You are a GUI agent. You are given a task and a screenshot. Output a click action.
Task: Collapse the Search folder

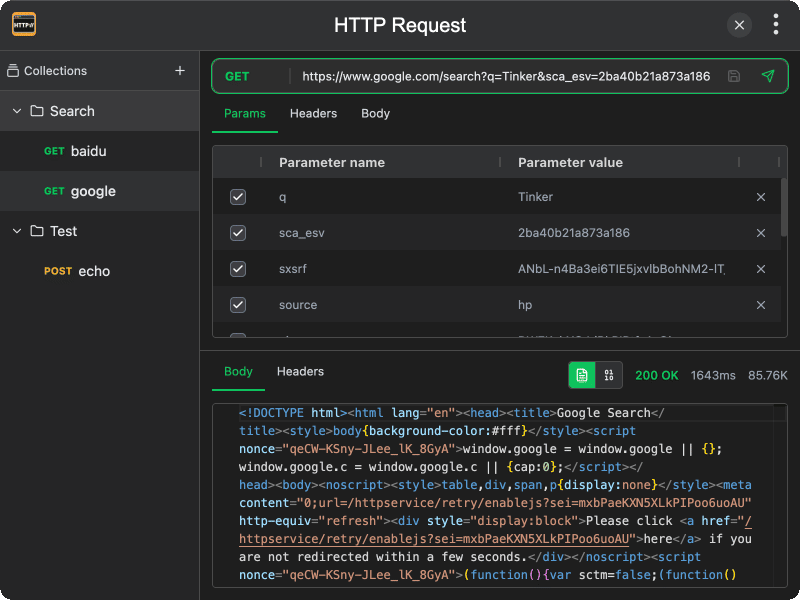pos(17,111)
